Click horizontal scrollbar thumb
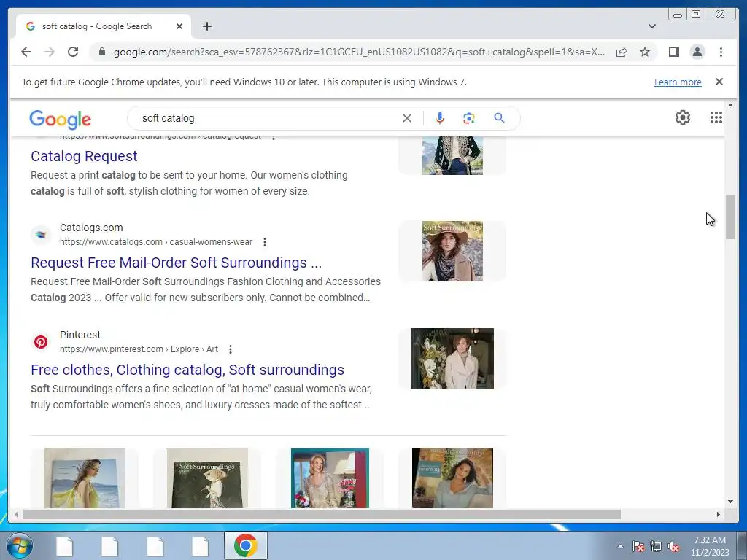 (x=322, y=514)
